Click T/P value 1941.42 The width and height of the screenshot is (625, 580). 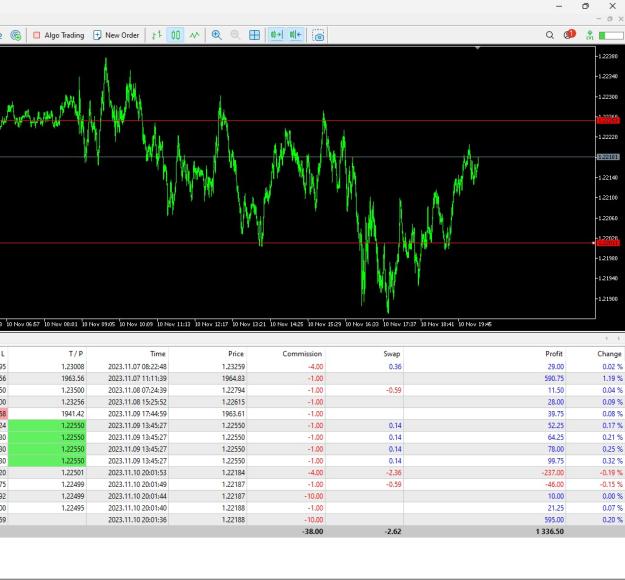(73, 414)
